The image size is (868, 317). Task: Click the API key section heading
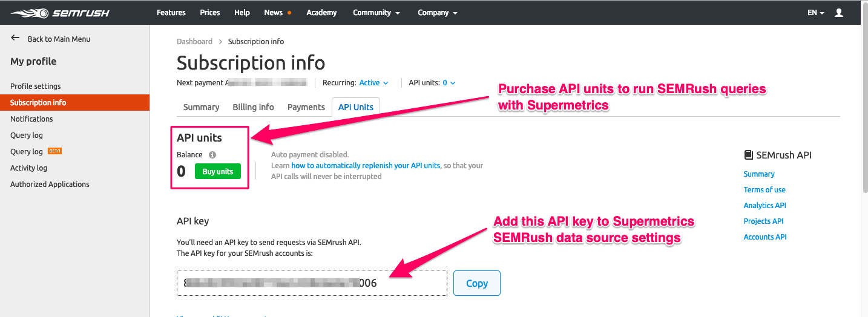point(192,221)
